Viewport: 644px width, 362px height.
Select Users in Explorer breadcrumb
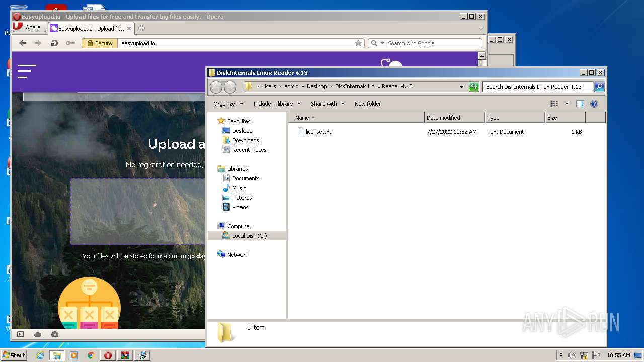[269, 86]
